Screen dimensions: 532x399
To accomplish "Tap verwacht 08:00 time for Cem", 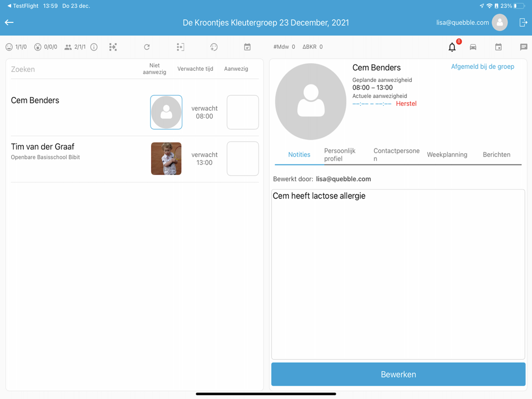I will point(204,112).
